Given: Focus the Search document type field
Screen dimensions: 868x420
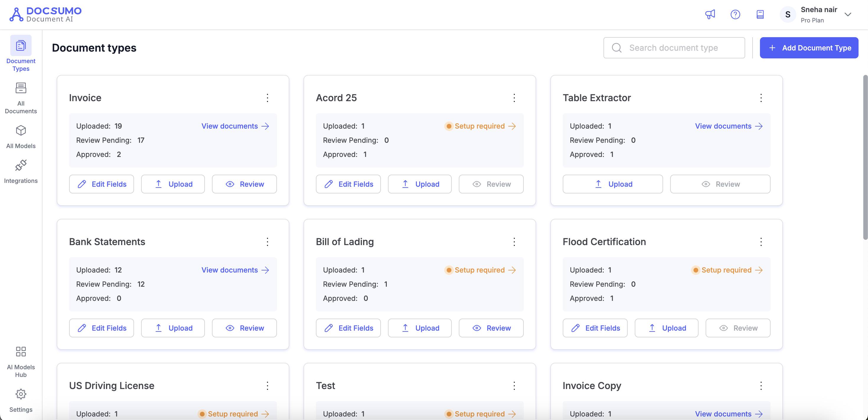Looking at the screenshot, I should [x=674, y=48].
